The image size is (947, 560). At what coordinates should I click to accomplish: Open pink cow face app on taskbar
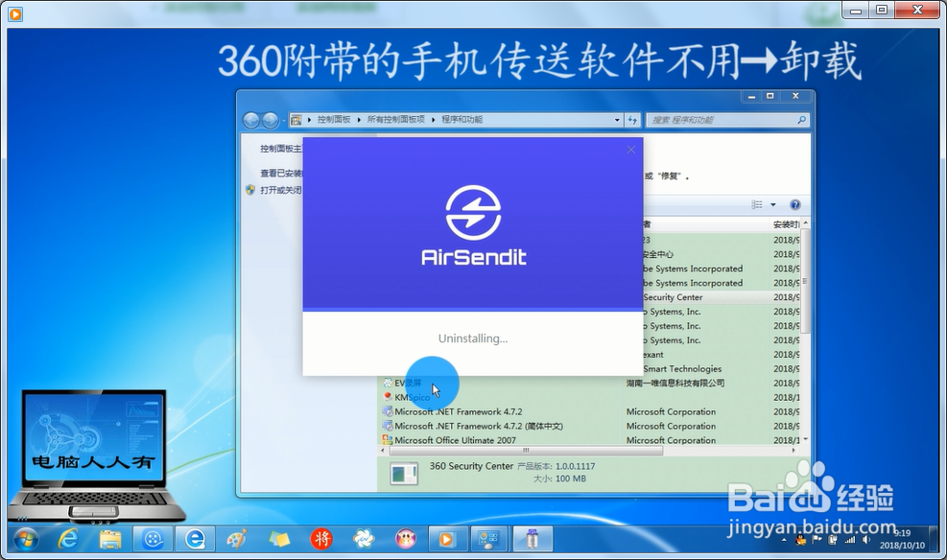pyautogui.click(x=406, y=539)
